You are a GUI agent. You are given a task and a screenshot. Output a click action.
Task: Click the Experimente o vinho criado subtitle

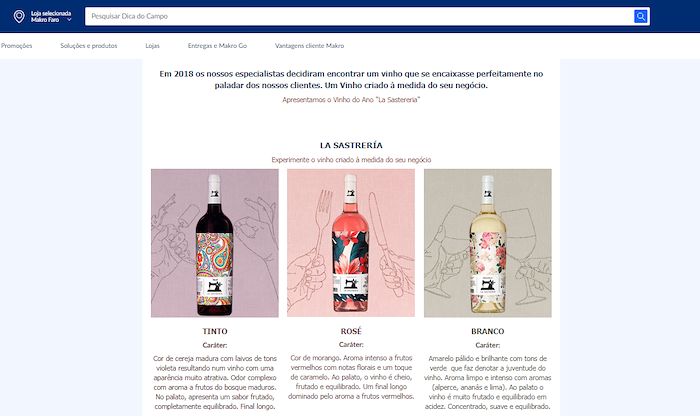(x=351, y=160)
